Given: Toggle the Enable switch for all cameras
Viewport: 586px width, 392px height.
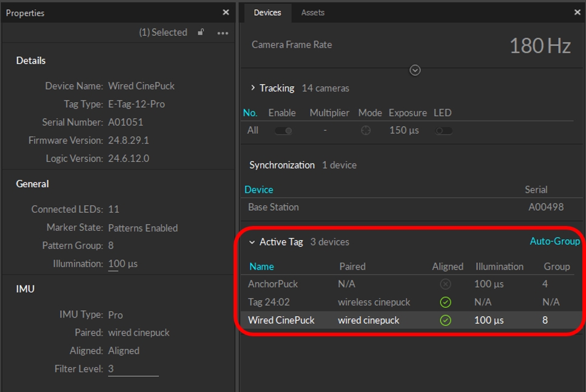Looking at the screenshot, I should (x=283, y=130).
